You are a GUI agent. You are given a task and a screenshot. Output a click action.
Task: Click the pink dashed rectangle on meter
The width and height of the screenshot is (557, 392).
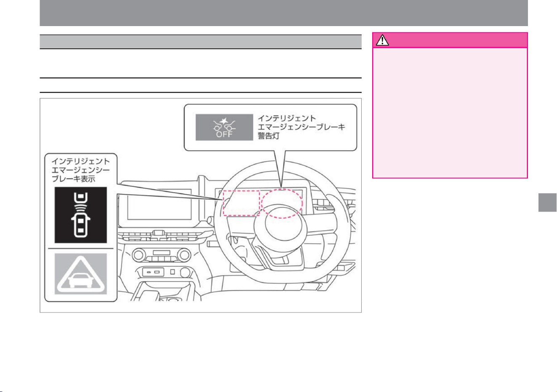point(241,203)
